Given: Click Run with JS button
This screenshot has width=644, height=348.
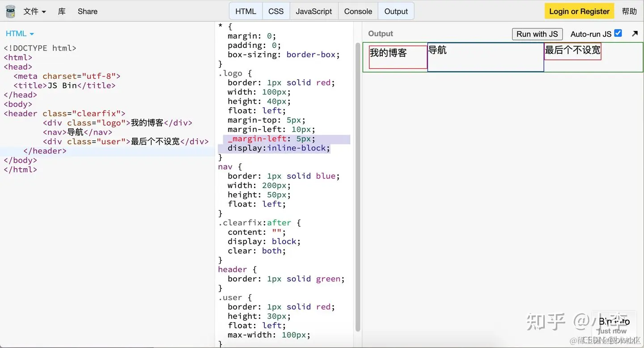Looking at the screenshot, I should pyautogui.click(x=537, y=34).
